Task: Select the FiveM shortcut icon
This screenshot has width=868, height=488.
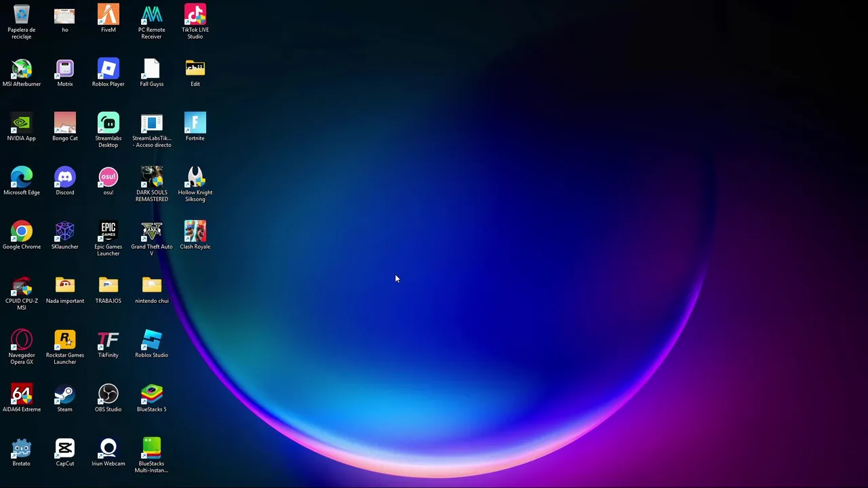Action: (x=108, y=14)
